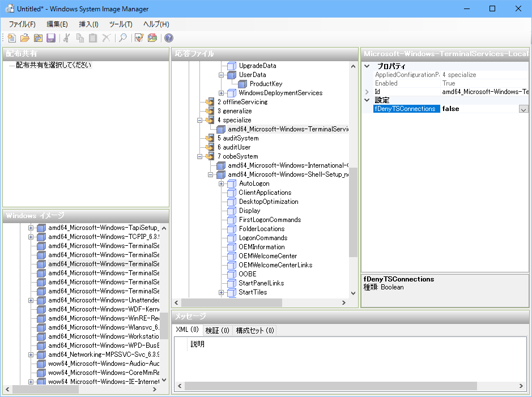Image resolution: width=532 pixels, height=397 pixels.
Task: Collapse amd64_Microsoft-Windows-Shell-Setup node
Action: click(210, 174)
